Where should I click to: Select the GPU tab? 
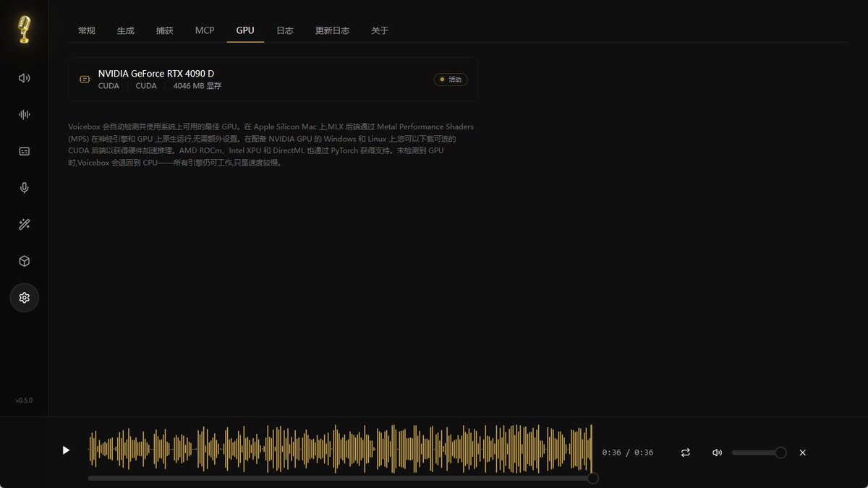click(x=245, y=30)
